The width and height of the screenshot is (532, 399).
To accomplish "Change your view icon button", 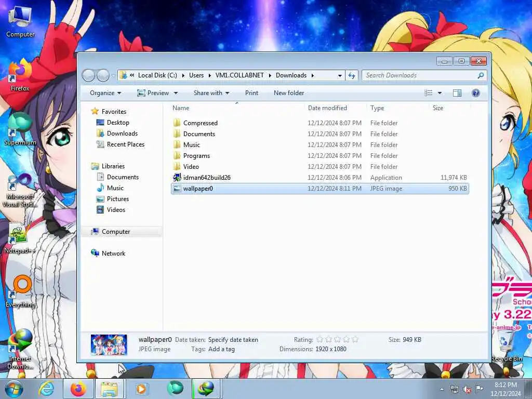I will [429, 93].
